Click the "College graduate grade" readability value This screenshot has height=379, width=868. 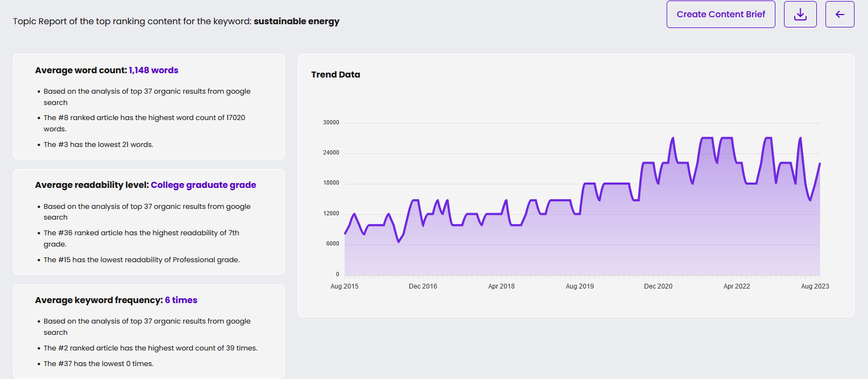[203, 185]
